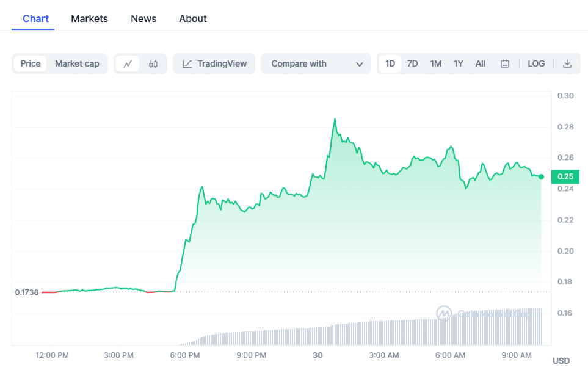Click the 12:00 PM axis label
Screen dimensions: 588x373
click(52, 355)
